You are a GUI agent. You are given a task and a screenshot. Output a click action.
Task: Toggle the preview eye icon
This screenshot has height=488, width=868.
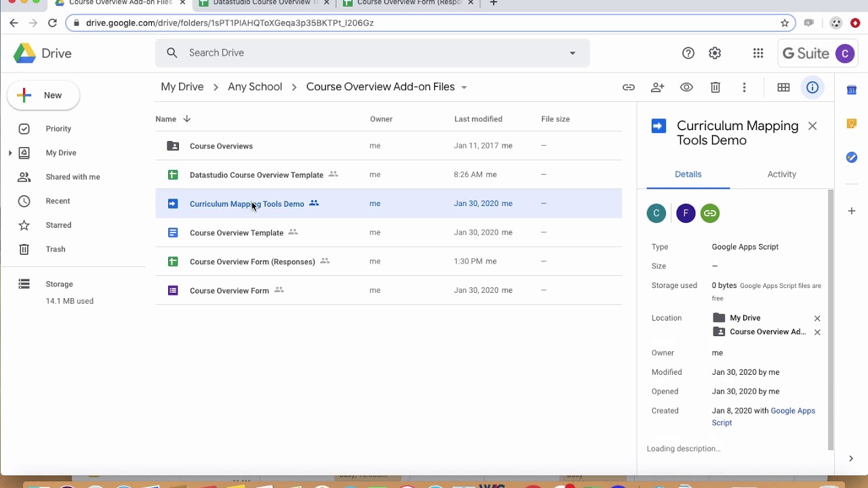[x=686, y=87]
